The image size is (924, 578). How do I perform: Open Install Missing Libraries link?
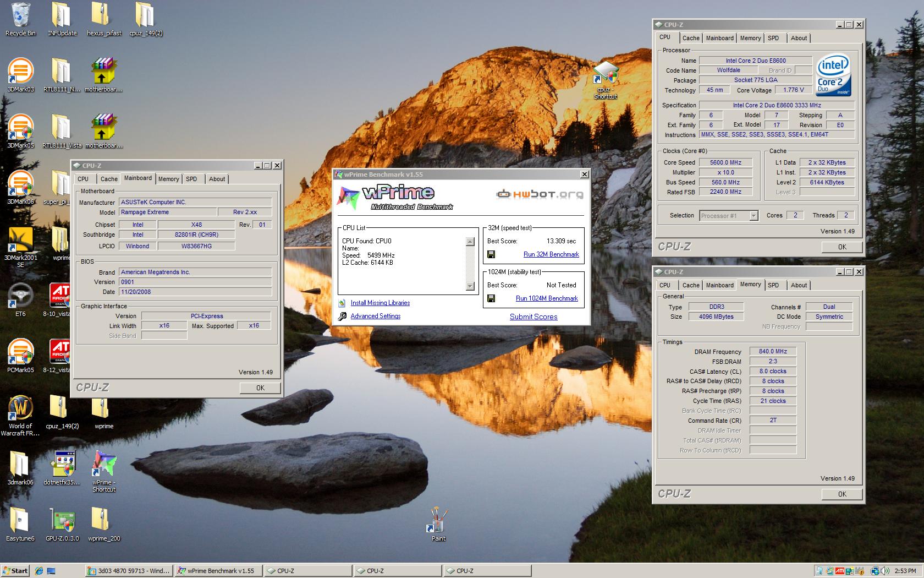tap(380, 303)
